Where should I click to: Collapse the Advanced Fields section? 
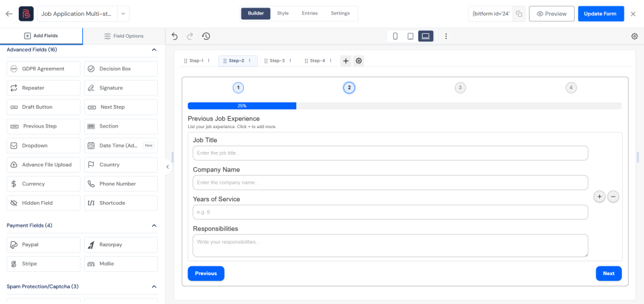154,50
